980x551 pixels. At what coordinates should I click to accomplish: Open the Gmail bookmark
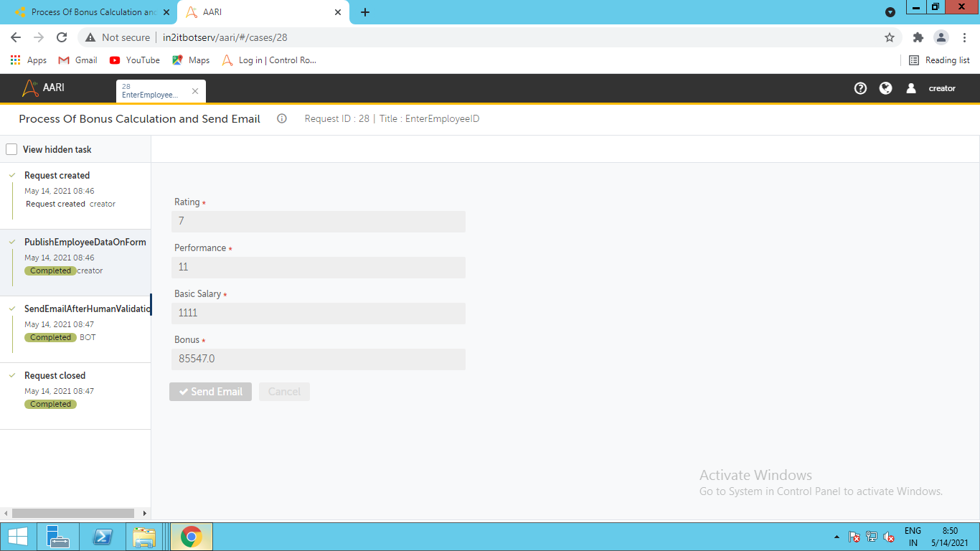(x=77, y=60)
